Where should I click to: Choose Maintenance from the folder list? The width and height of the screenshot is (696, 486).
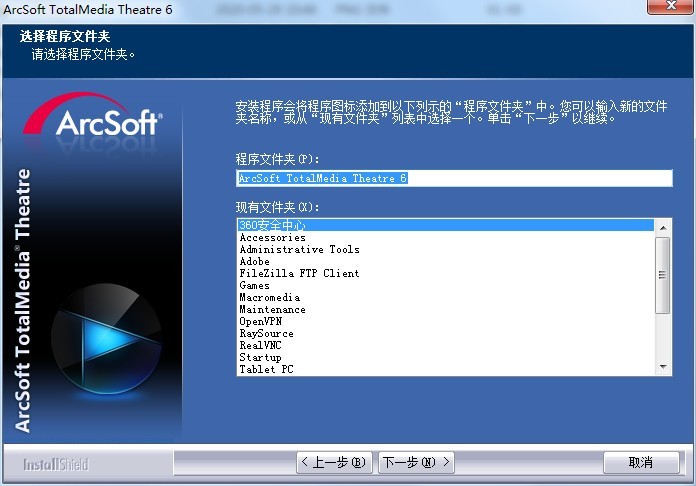pos(445,309)
